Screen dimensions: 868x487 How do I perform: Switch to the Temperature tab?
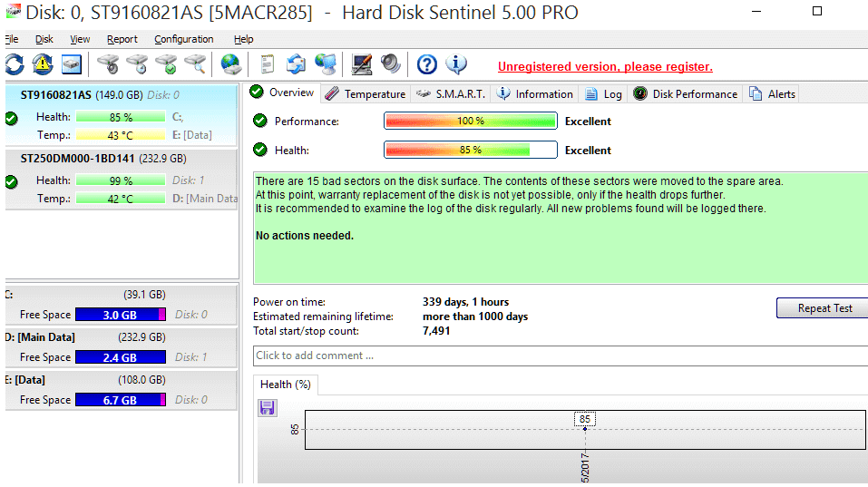click(x=366, y=94)
